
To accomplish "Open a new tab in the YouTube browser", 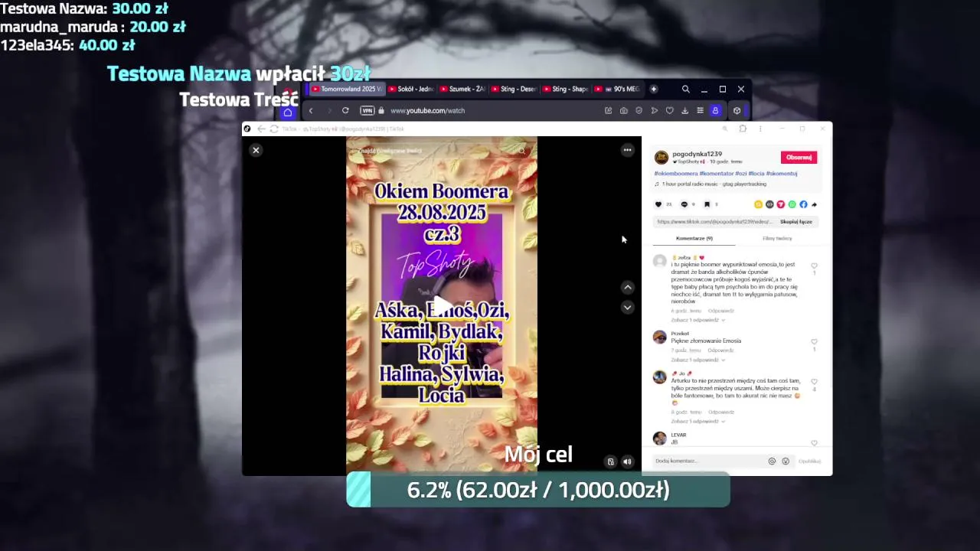I will pyautogui.click(x=653, y=90).
